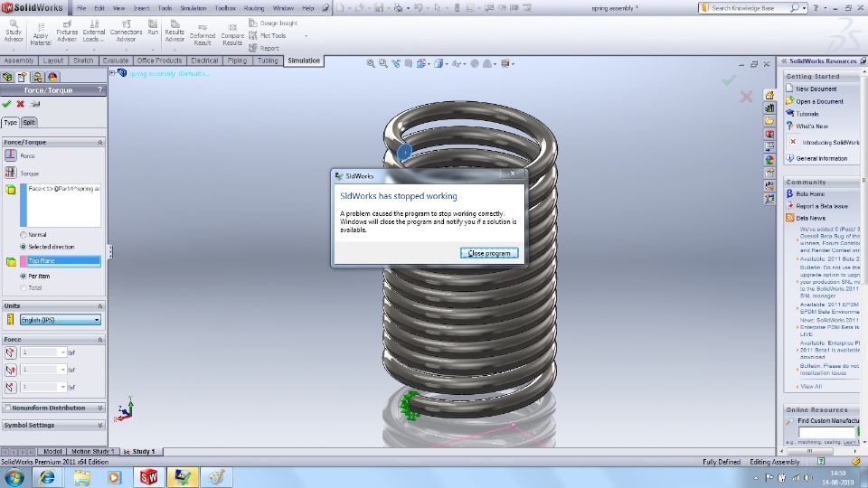Viewport: 868px width, 488px height.
Task: Click the Zoom to Area icon
Action: pyautogui.click(x=383, y=63)
